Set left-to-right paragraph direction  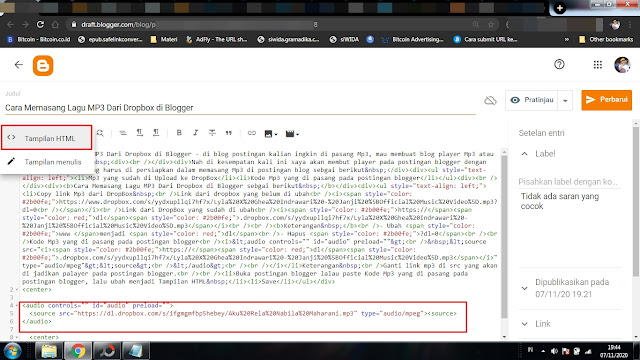[x=140, y=133]
